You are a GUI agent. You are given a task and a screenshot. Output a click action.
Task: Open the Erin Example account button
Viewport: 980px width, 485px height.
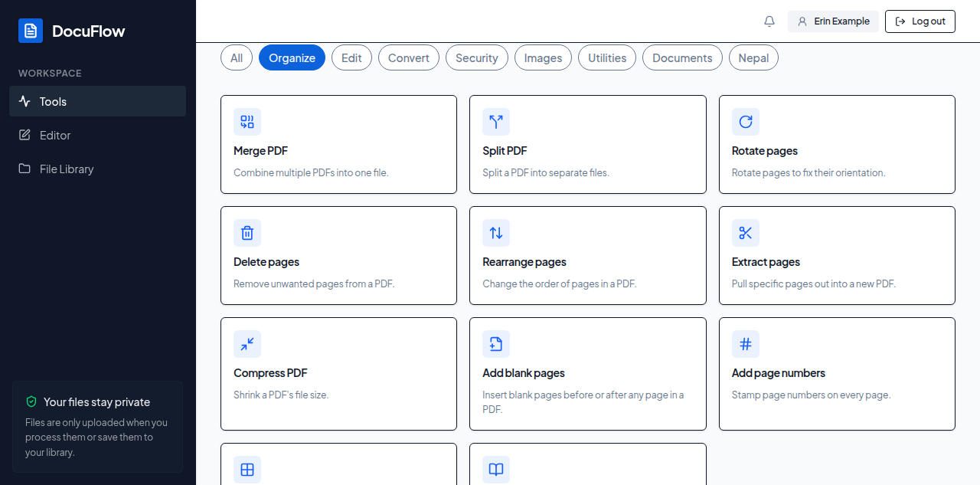point(833,21)
